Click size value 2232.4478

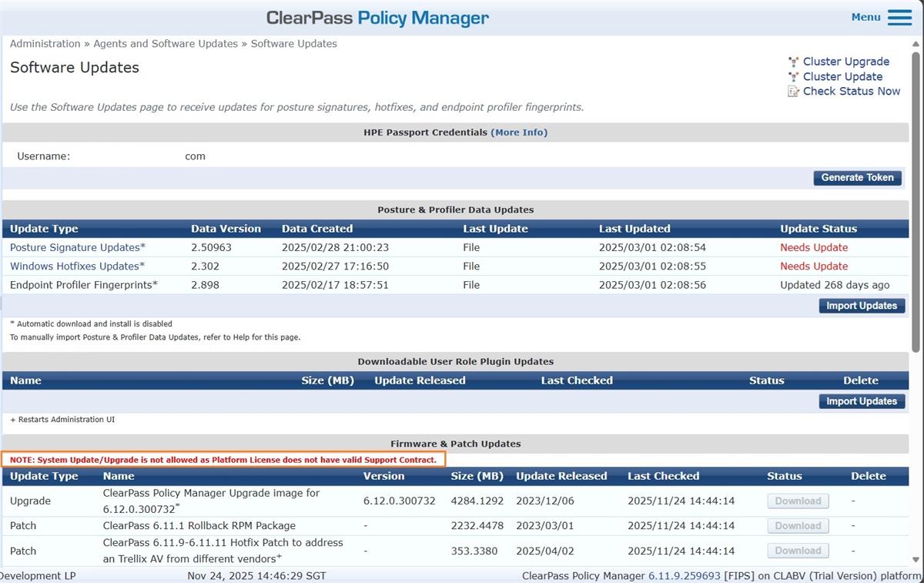click(477, 525)
